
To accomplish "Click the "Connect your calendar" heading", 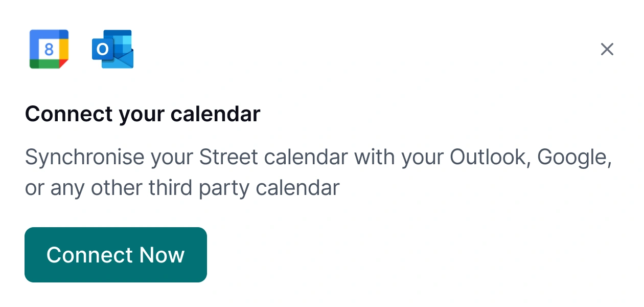I will [x=143, y=114].
